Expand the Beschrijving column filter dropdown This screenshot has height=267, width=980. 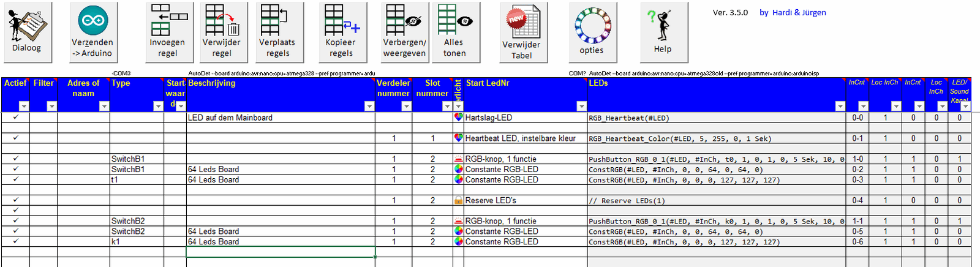point(369,107)
